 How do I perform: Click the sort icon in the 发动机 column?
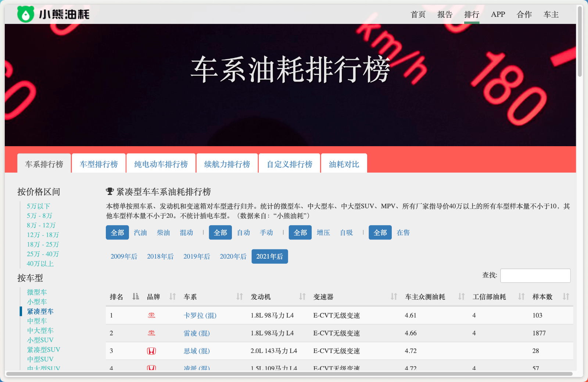pyautogui.click(x=302, y=297)
